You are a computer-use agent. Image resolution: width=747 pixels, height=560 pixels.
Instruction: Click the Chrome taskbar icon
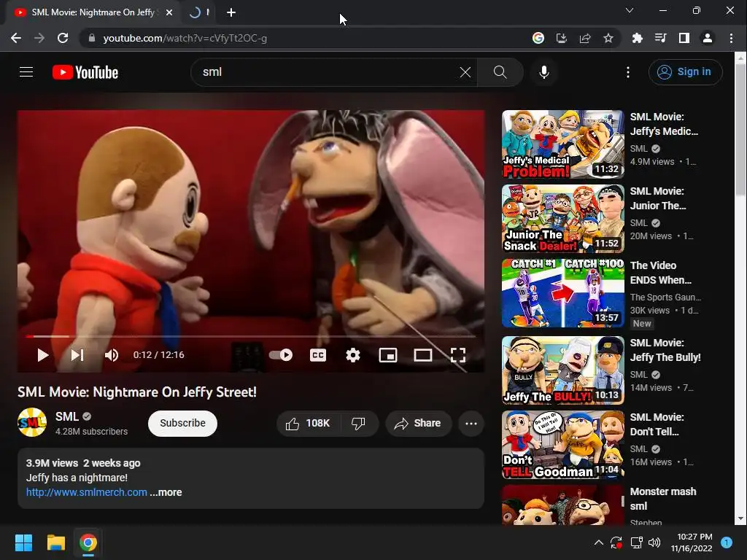pyautogui.click(x=88, y=542)
